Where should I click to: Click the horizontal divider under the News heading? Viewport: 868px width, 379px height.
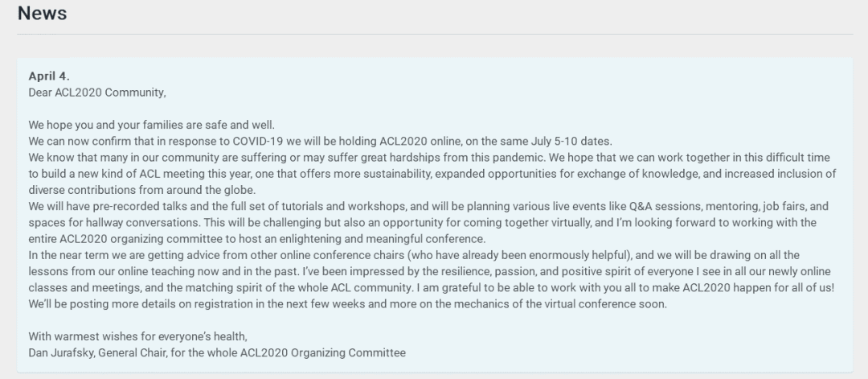pyautogui.click(x=435, y=35)
